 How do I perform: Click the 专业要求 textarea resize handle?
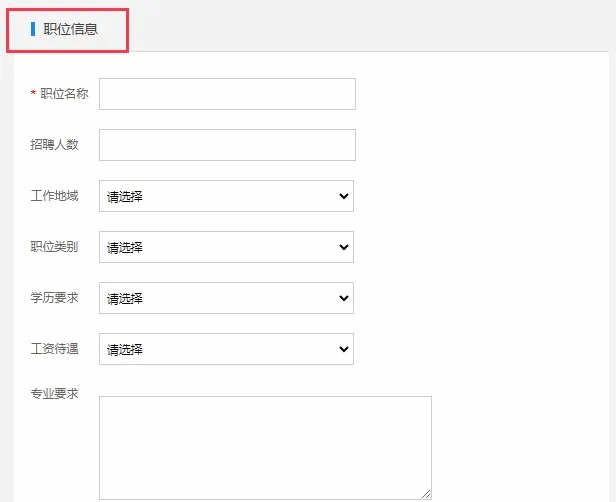[x=426, y=493]
